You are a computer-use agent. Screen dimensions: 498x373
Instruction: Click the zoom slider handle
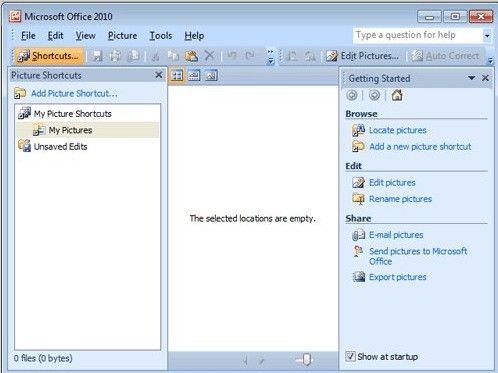point(307,359)
